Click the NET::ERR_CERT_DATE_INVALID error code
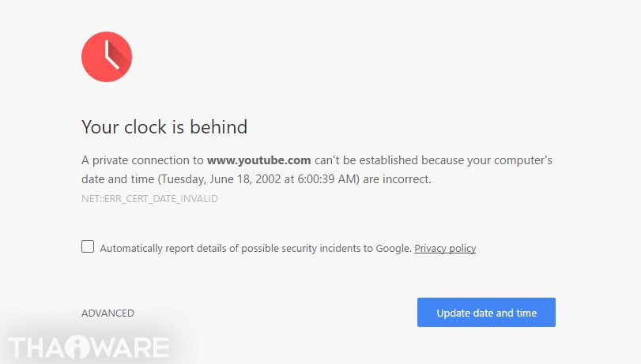 coord(149,199)
